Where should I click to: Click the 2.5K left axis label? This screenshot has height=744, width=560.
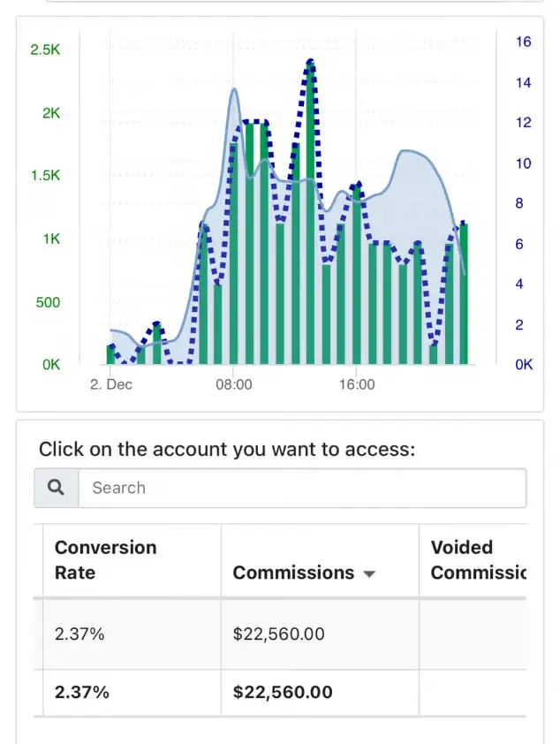point(45,49)
